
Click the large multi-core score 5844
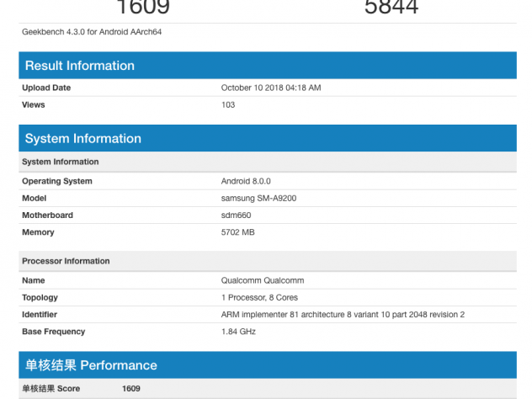(x=391, y=8)
